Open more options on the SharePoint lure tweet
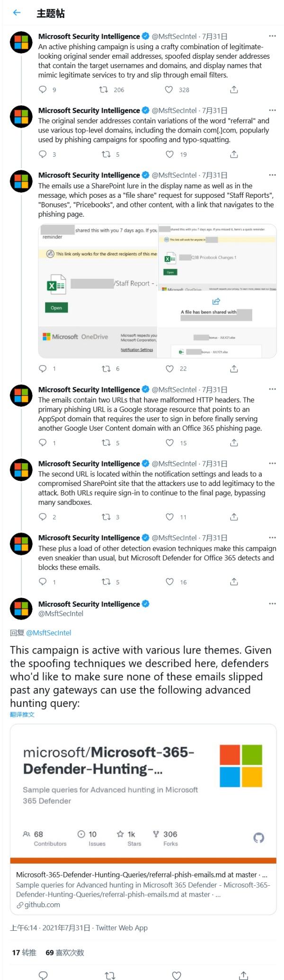284x980 pixels. pos(272,175)
